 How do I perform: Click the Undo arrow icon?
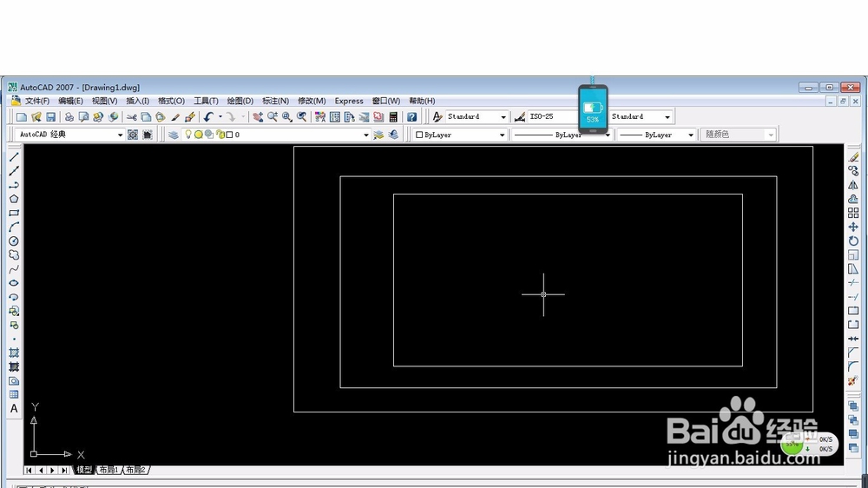[x=208, y=117]
